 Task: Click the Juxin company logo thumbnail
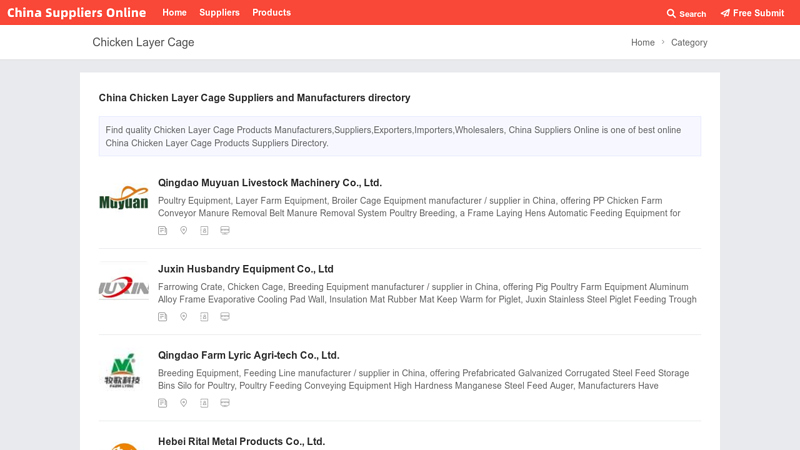pyautogui.click(x=123, y=288)
